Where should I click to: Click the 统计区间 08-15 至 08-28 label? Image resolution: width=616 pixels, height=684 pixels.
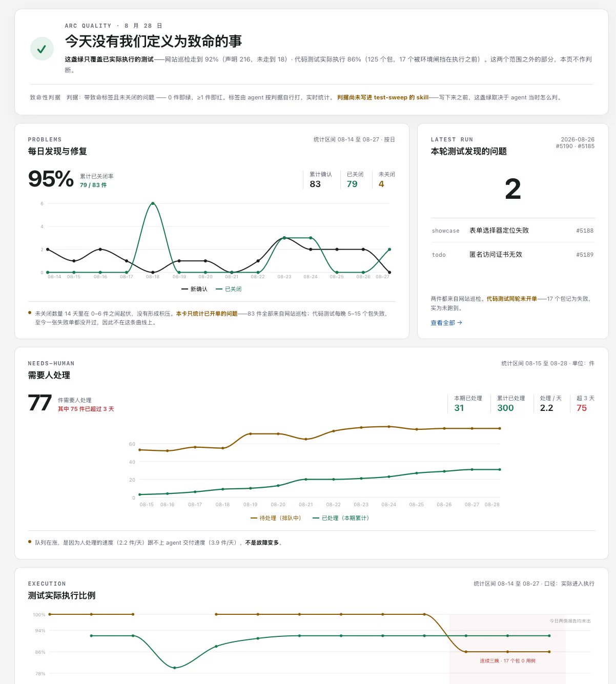tap(535, 363)
